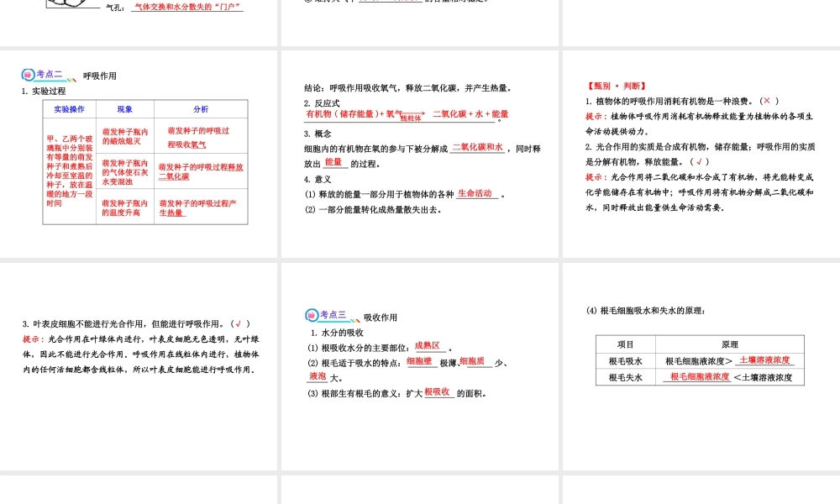
Task: Click the 气孔: label in the top slide
Action: click(x=115, y=8)
